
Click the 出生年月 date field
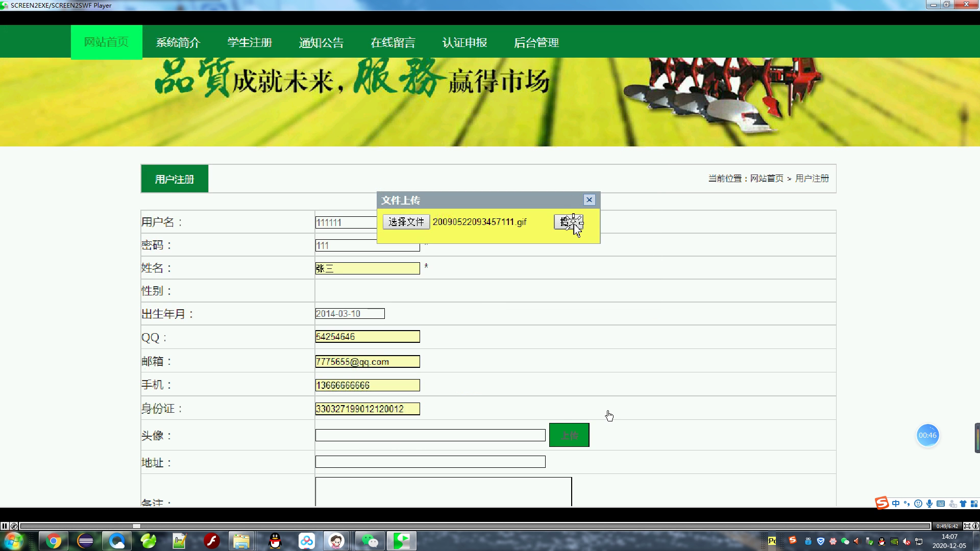(350, 314)
